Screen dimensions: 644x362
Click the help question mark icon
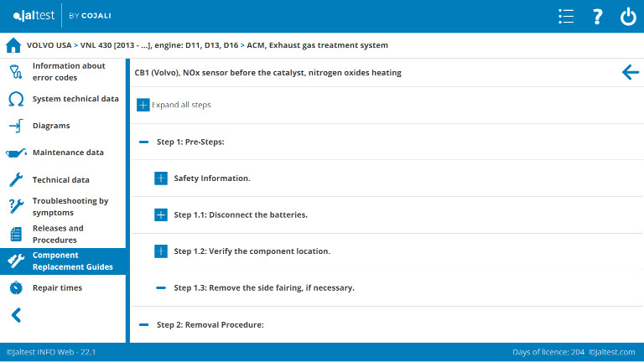(x=597, y=17)
